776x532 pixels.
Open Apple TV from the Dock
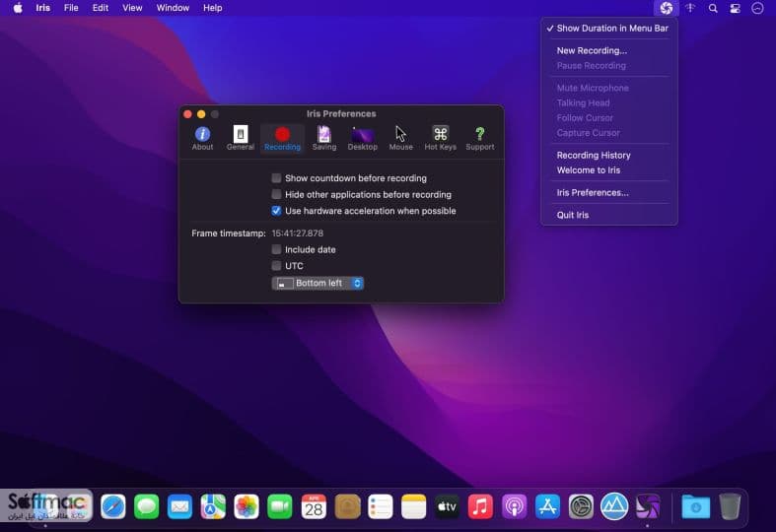447,506
